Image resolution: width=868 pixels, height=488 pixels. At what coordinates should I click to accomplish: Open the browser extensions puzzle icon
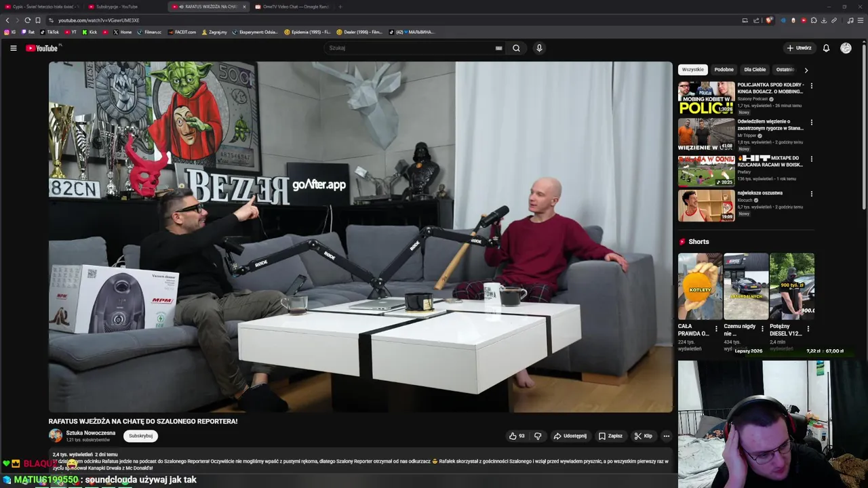[x=814, y=20]
